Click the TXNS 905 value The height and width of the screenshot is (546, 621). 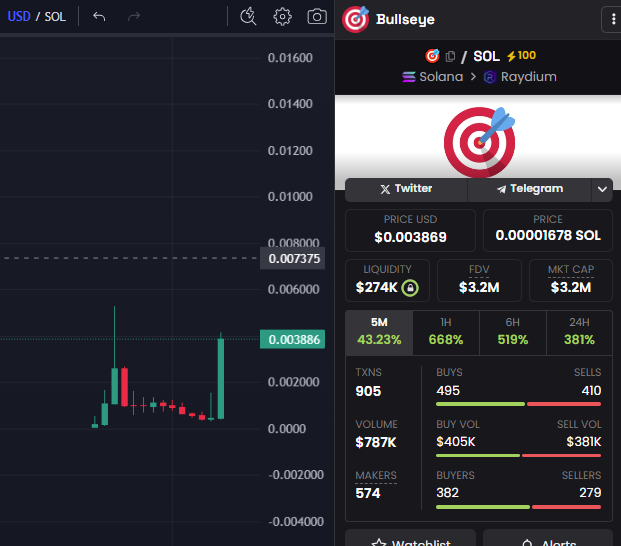click(x=368, y=391)
